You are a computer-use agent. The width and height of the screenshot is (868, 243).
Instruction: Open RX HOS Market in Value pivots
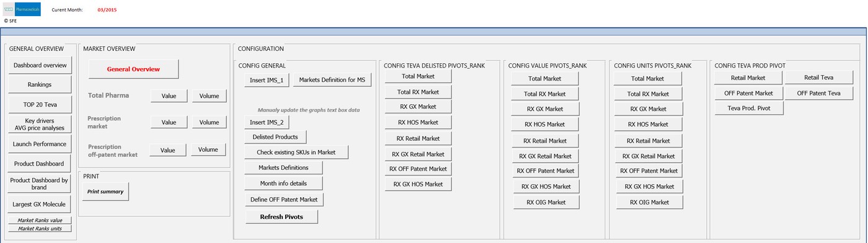click(545, 124)
